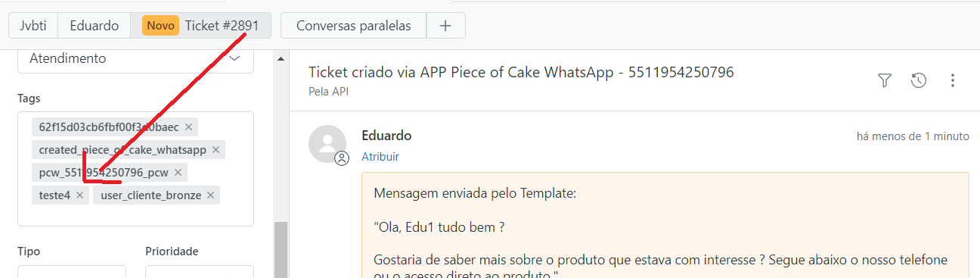The height and width of the screenshot is (278, 980).
Task: Switch to the Jvbti tab
Action: [33, 25]
